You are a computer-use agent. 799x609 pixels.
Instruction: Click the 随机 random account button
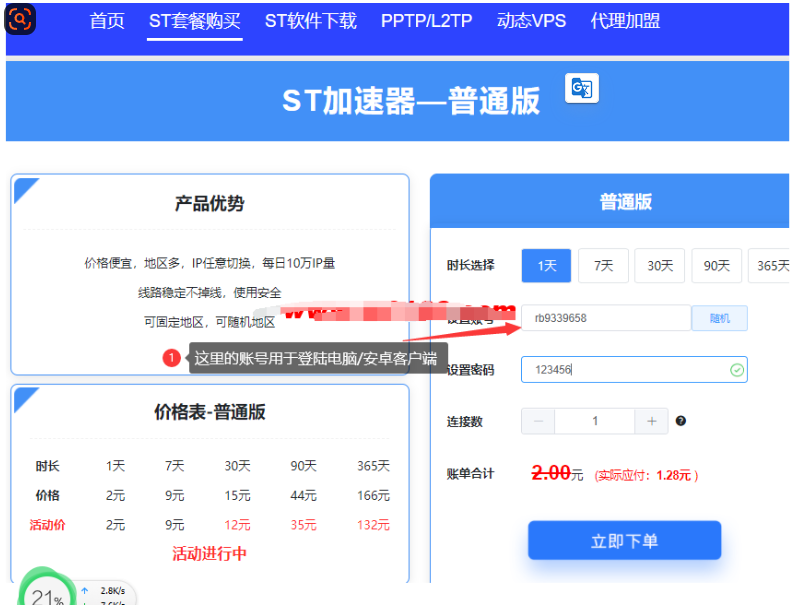[720, 319]
